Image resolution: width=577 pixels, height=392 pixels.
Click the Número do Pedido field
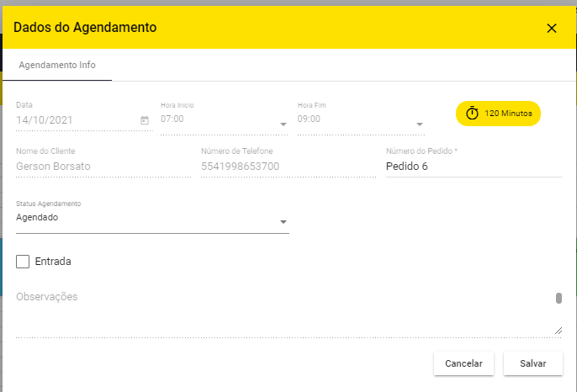[473, 166]
